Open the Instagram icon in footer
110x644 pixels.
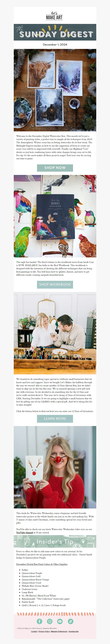50,621
